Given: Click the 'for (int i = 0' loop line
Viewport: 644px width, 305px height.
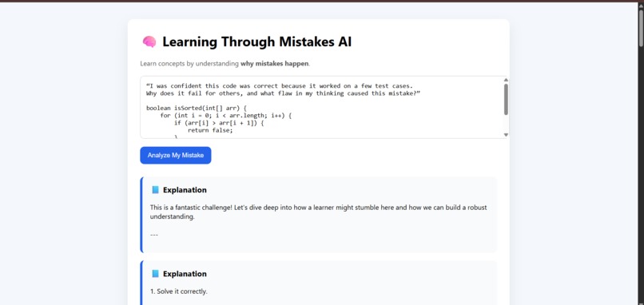Looking at the screenshot, I should coord(226,116).
